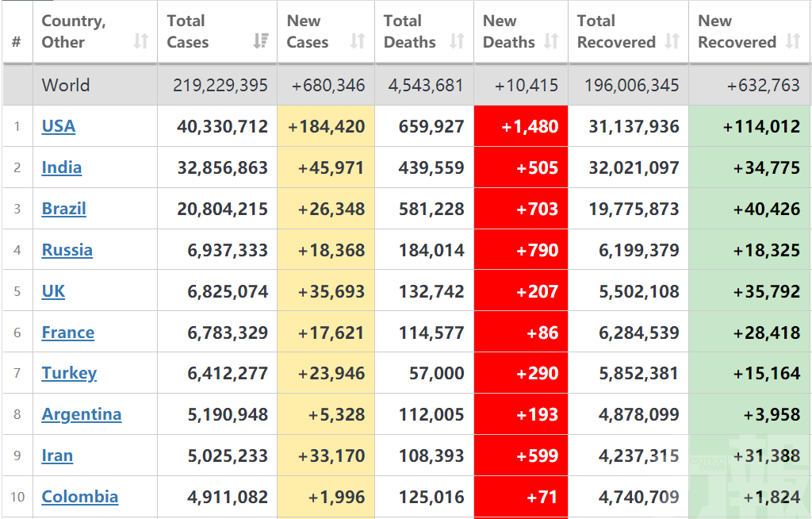
Task: Open the India country link
Action: [62, 167]
